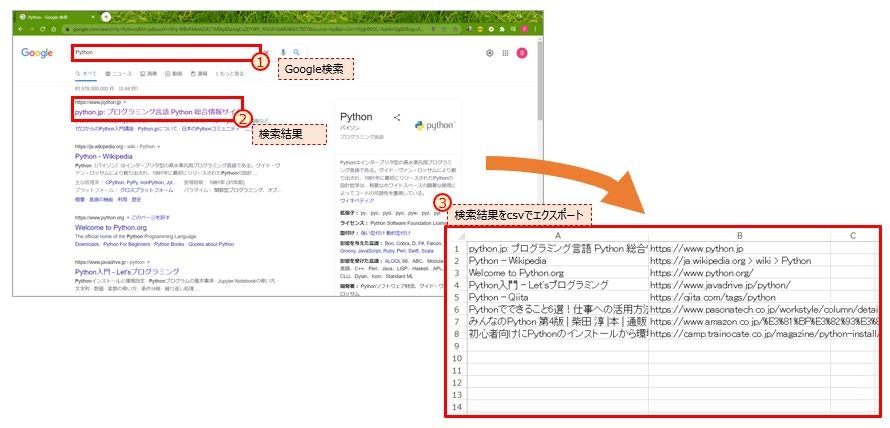The height and width of the screenshot is (428, 890).
Task: Click Quotes about Python sitelink
Action: coord(211,244)
